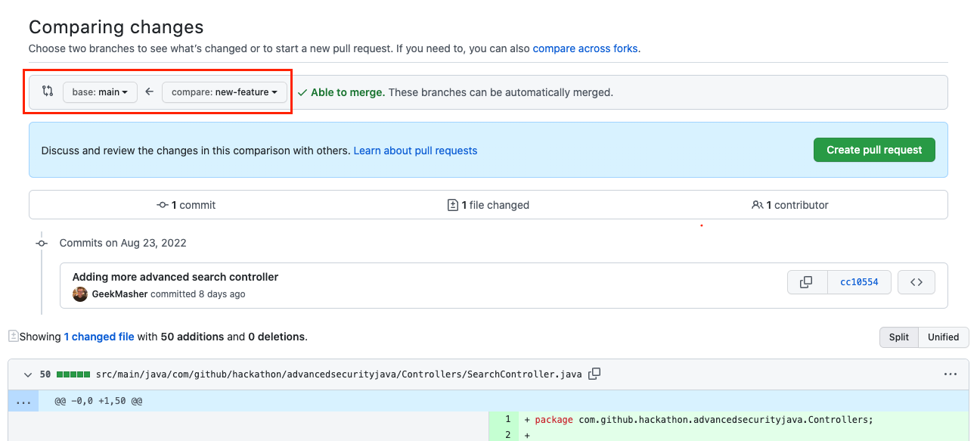Viewport: 980px width, 441px height.
Task: Select the 1 file changed tab
Action: tap(488, 205)
